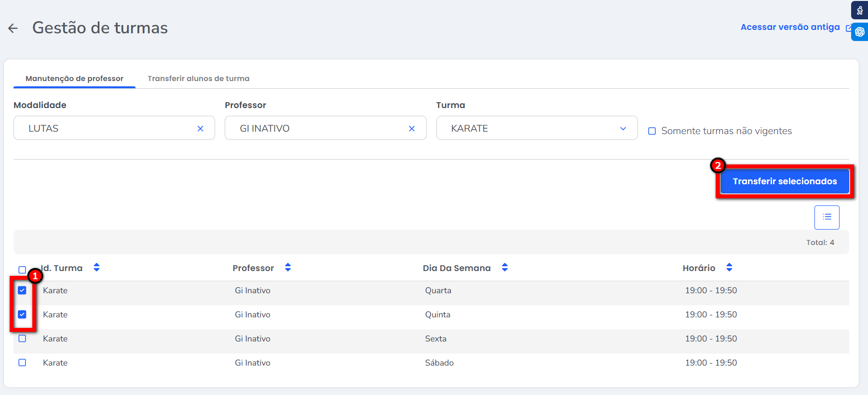Uncheck the Karate Quarta row checkbox

click(x=22, y=290)
